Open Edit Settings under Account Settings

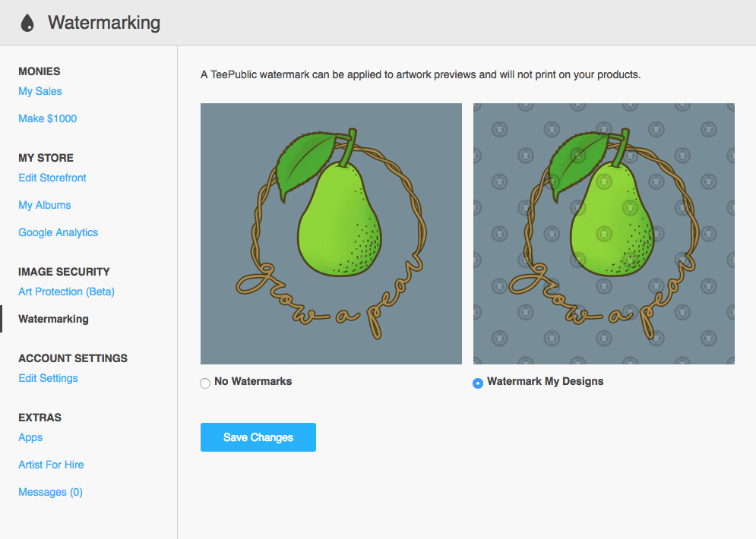click(x=48, y=378)
